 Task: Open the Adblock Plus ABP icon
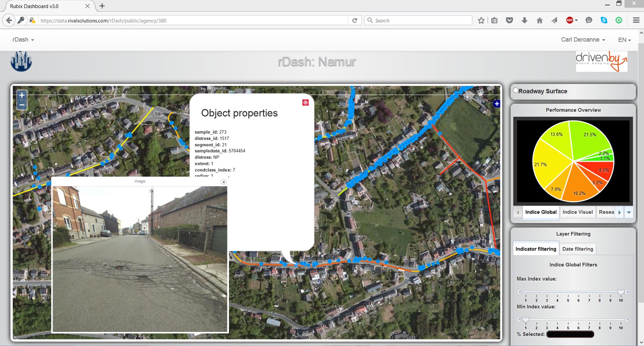pos(570,20)
